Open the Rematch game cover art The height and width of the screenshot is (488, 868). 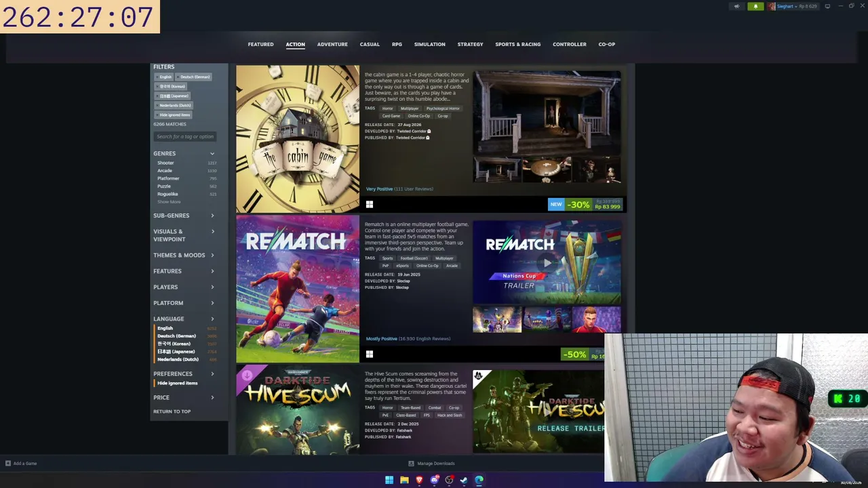click(x=298, y=289)
